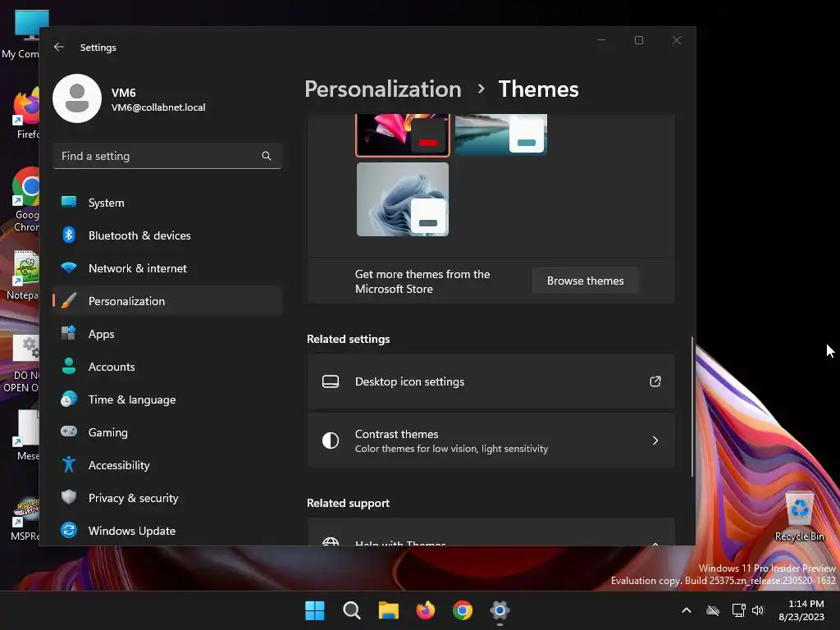This screenshot has height=630, width=840.
Task: Click the Bluetooth icon in sidebar
Action: click(x=69, y=235)
